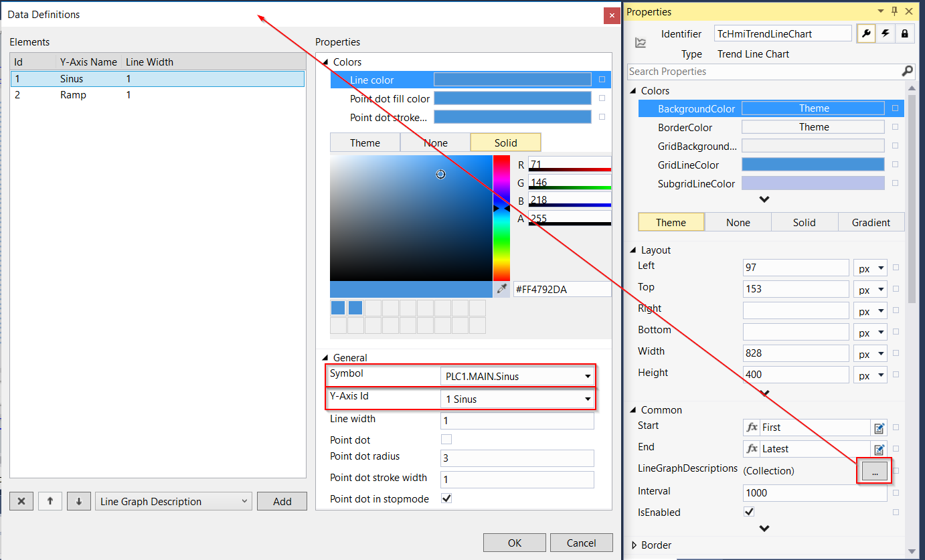Confirm with the OK button
The width and height of the screenshot is (925, 560).
[514, 543]
